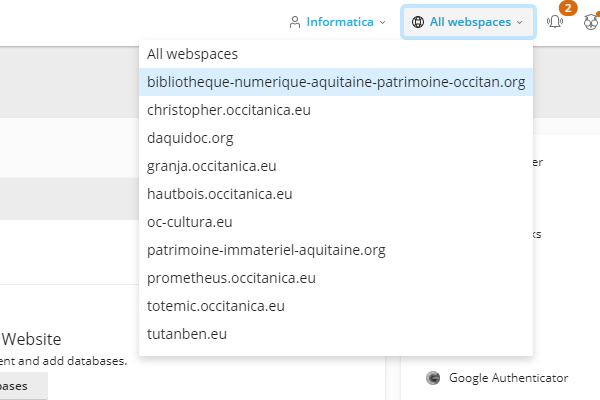
Task: Switch to prometheus.occitanica.eu
Action: [x=231, y=278]
